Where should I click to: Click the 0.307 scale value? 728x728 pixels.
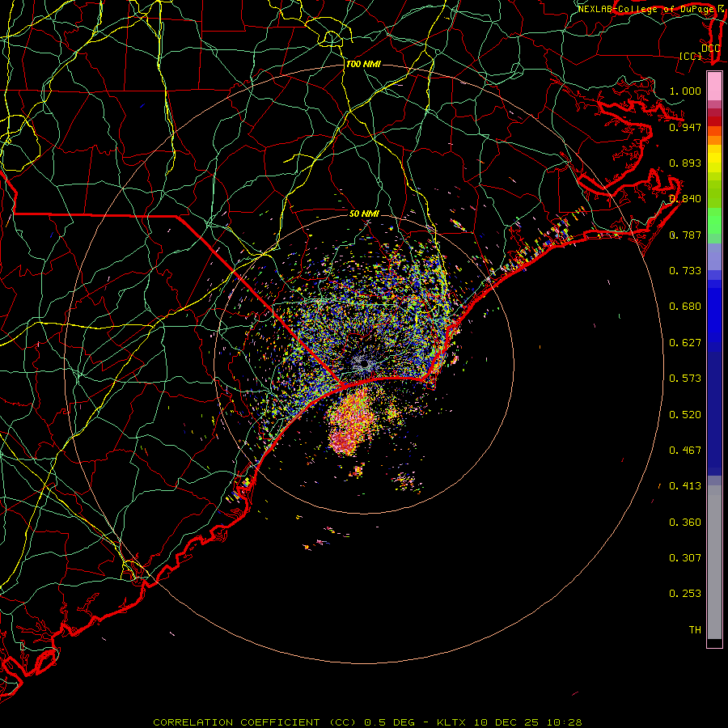[x=685, y=558]
